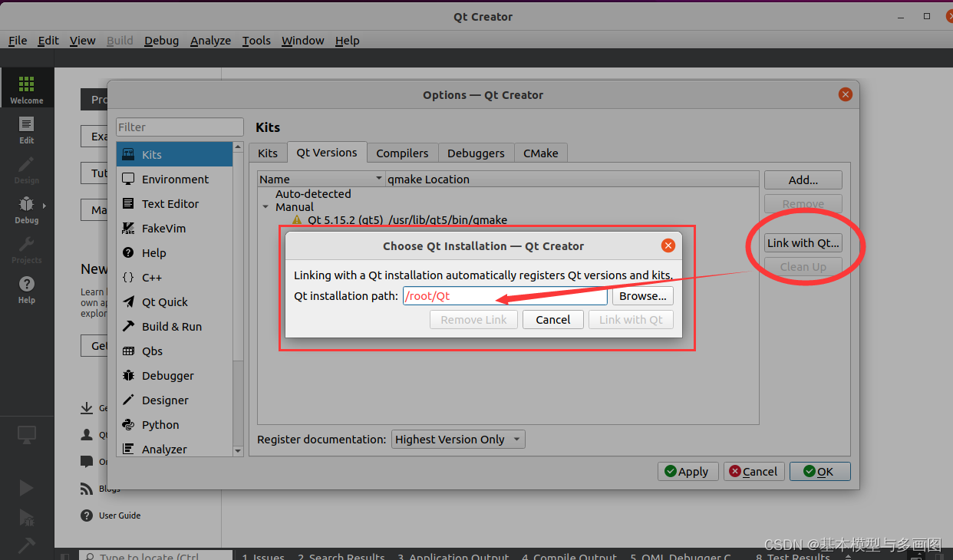Select Text Editor category in Options
This screenshot has height=560, width=953.
pos(174,203)
